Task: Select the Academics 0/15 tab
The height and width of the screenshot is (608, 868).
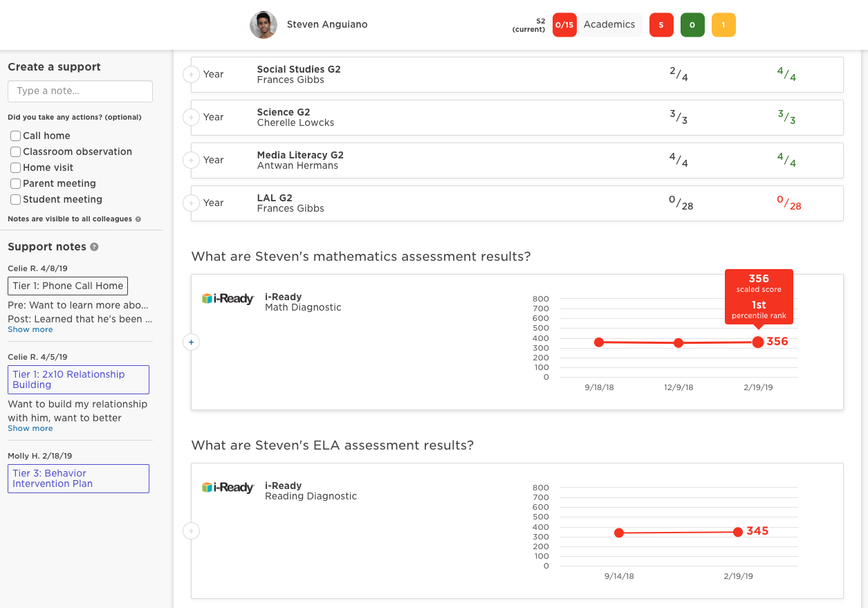Action: [x=598, y=25]
